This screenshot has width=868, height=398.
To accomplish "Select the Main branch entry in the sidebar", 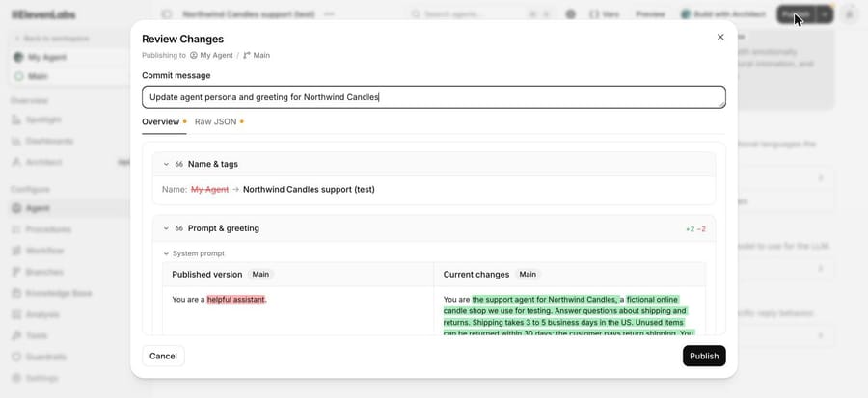I will tap(70, 76).
